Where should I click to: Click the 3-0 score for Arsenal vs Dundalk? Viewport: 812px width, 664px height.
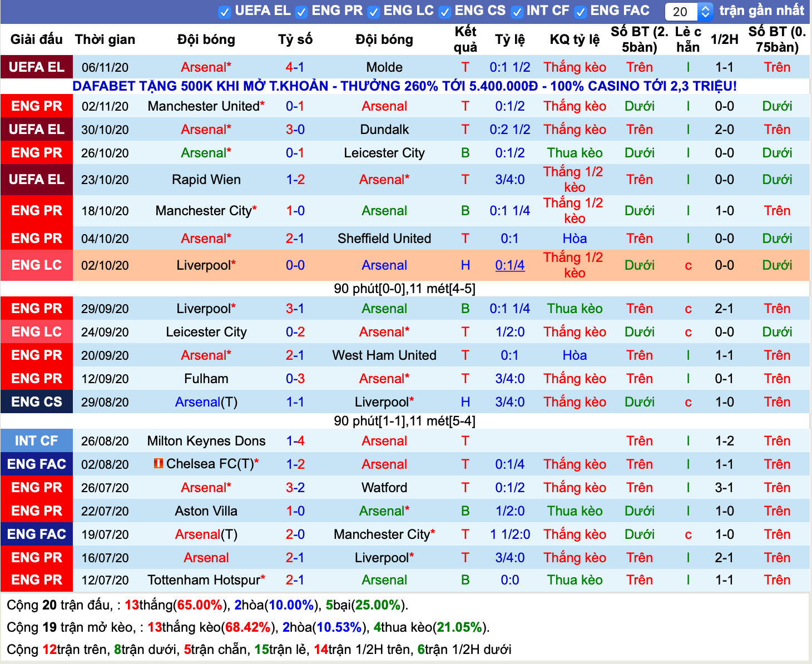pos(295,130)
